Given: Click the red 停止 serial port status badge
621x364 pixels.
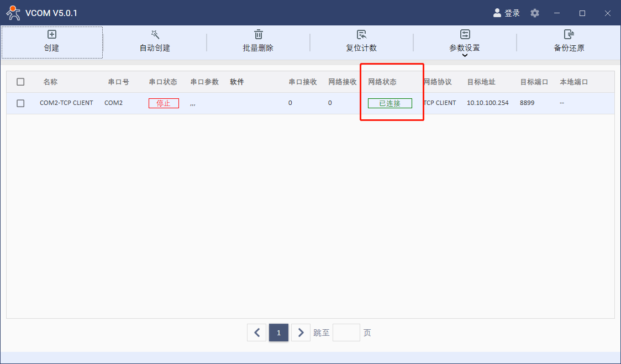Looking at the screenshot, I should pyautogui.click(x=164, y=103).
